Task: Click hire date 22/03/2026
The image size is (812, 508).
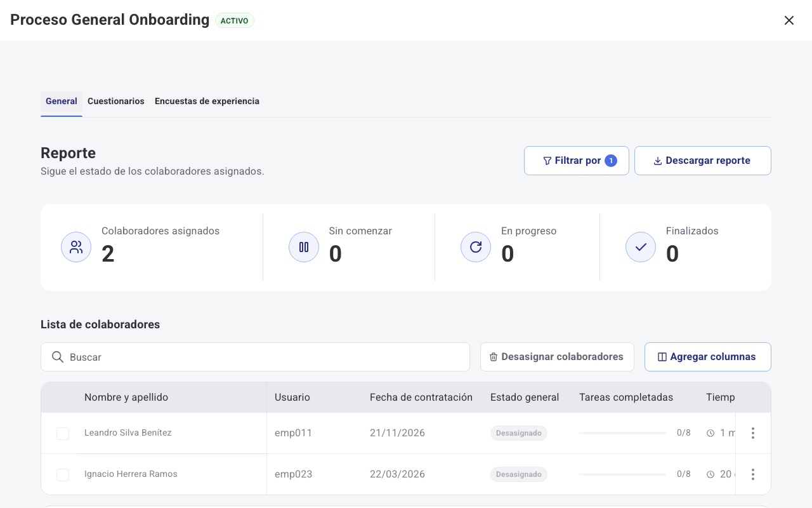Action: point(397,474)
